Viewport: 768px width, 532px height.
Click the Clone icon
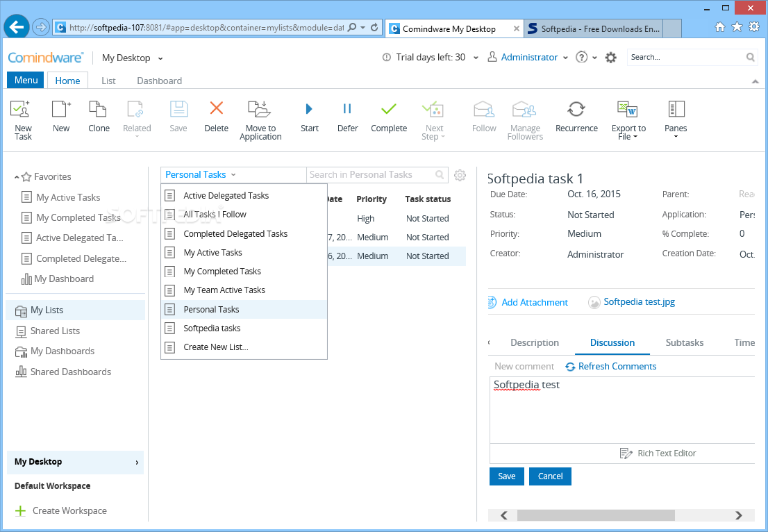click(x=98, y=109)
